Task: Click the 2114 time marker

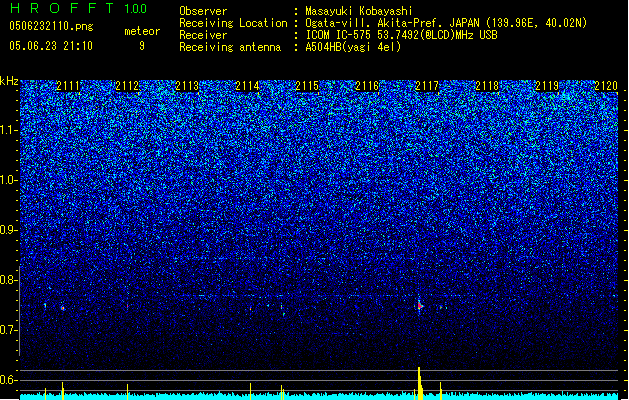Action: coord(247,86)
